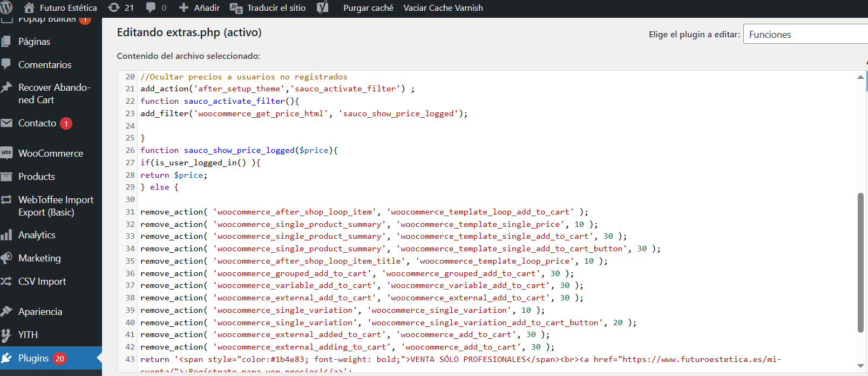
Task: Click the code editor scroll down arrow
Action: point(860,366)
